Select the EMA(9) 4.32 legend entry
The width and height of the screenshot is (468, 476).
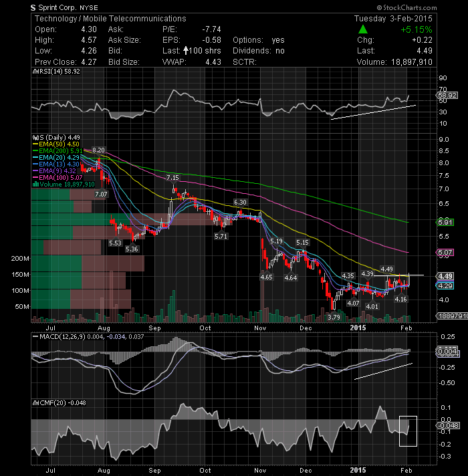click(x=54, y=171)
